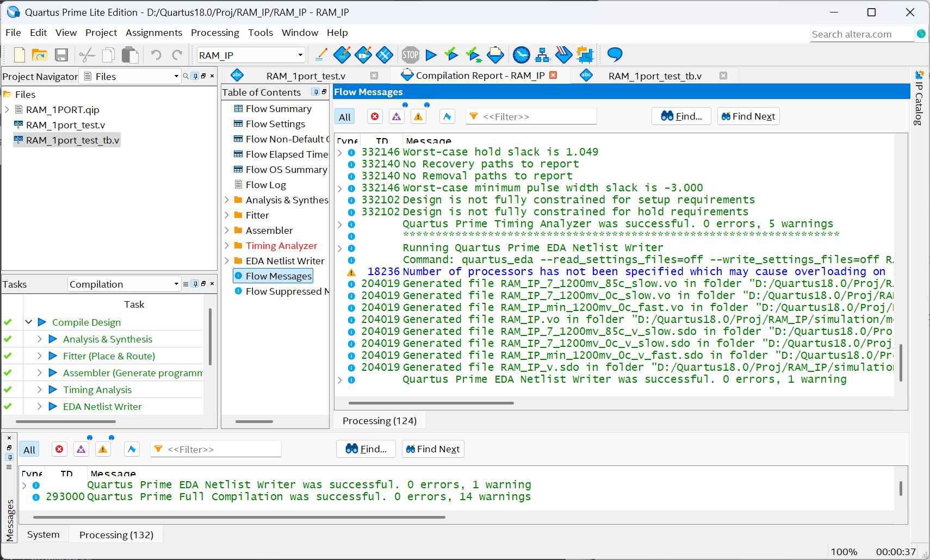Open Settings with the pencil icon
Screen dimensions: 930x560
(x=321, y=54)
